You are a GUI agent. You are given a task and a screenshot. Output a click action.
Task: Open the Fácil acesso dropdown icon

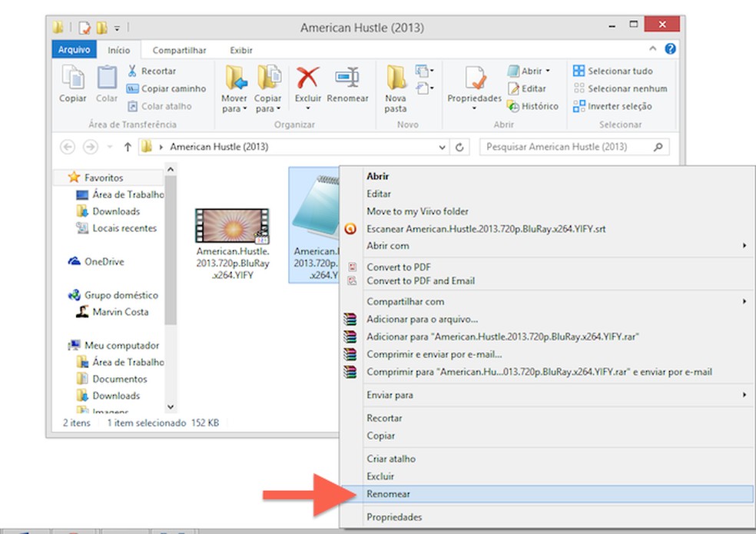pos(424,88)
